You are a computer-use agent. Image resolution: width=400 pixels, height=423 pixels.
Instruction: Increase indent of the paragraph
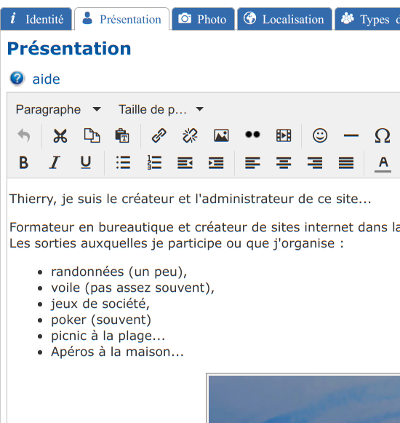tap(216, 163)
